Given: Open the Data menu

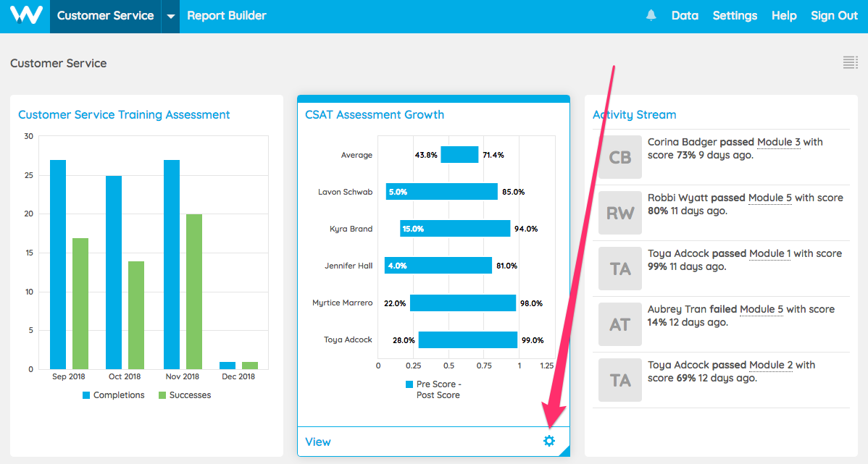Looking at the screenshot, I should tap(685, 16).
